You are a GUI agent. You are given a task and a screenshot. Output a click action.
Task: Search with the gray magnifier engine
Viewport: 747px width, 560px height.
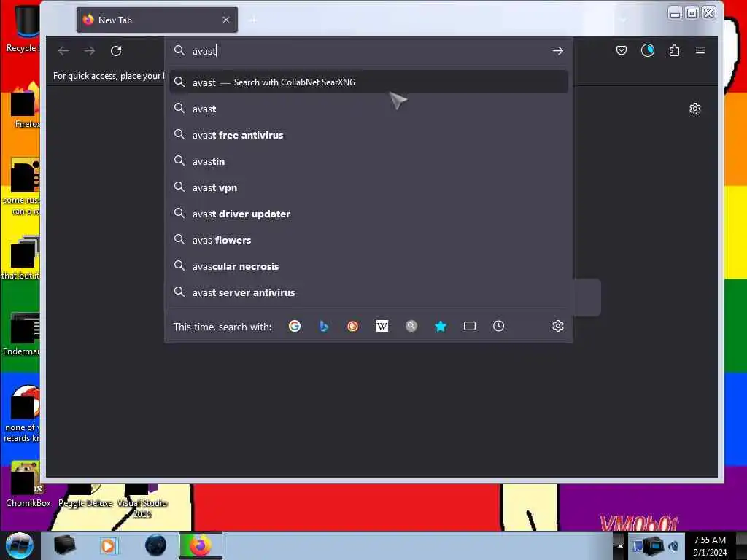pyautogui.click(x=411, y=326)
